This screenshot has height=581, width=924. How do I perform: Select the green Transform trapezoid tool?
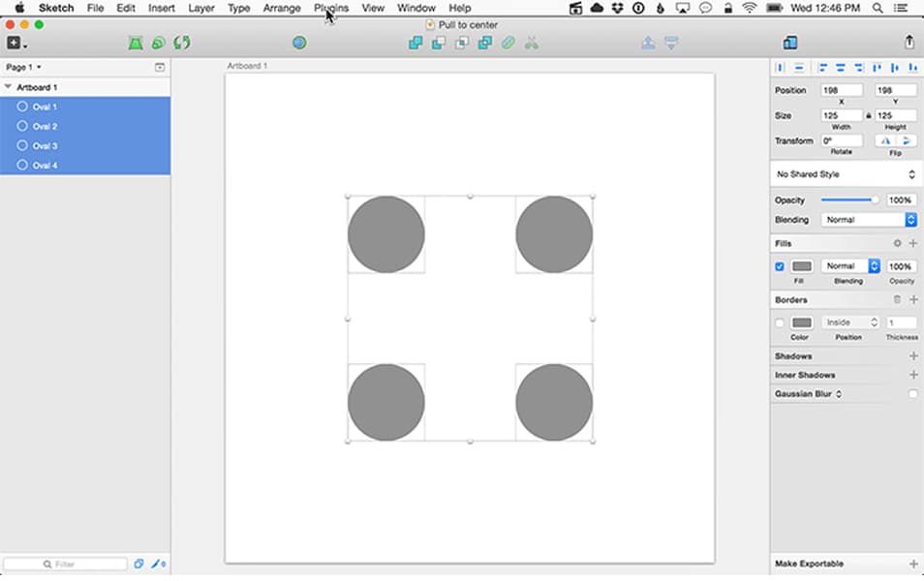[136, 43]
